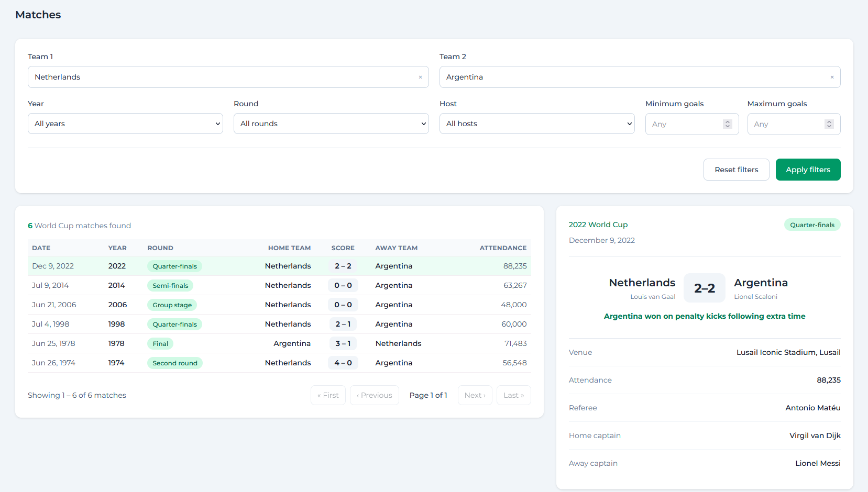
Task: Sort by the DATE column header
Action: tap(41, 248)
